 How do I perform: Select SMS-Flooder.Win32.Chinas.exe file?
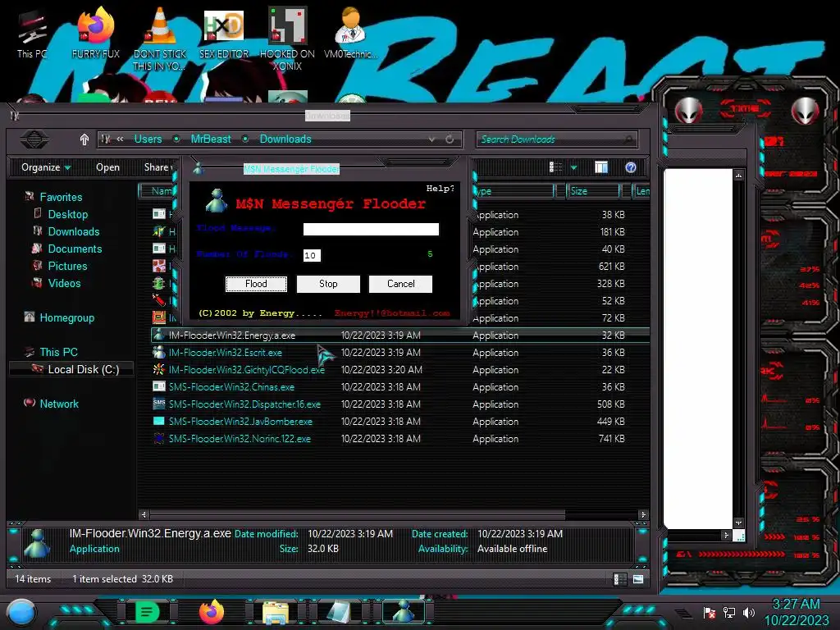pyautogui.click(x=231, y=387)
